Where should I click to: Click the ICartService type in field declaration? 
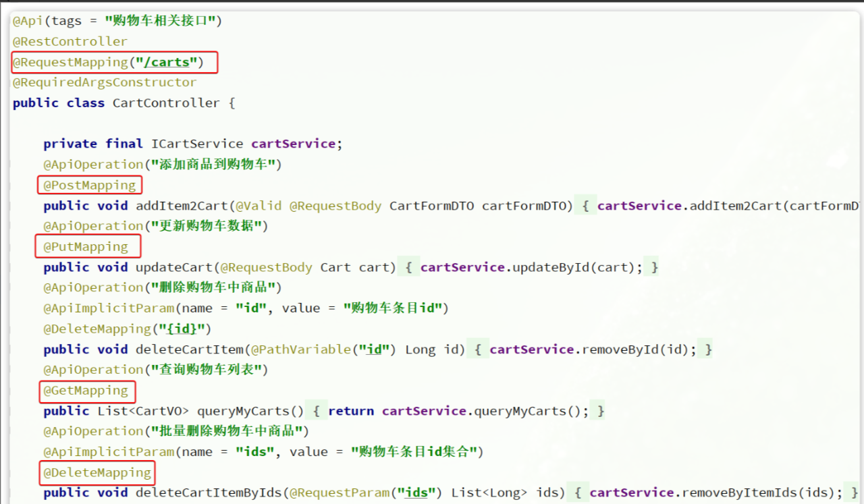point(197,144)
